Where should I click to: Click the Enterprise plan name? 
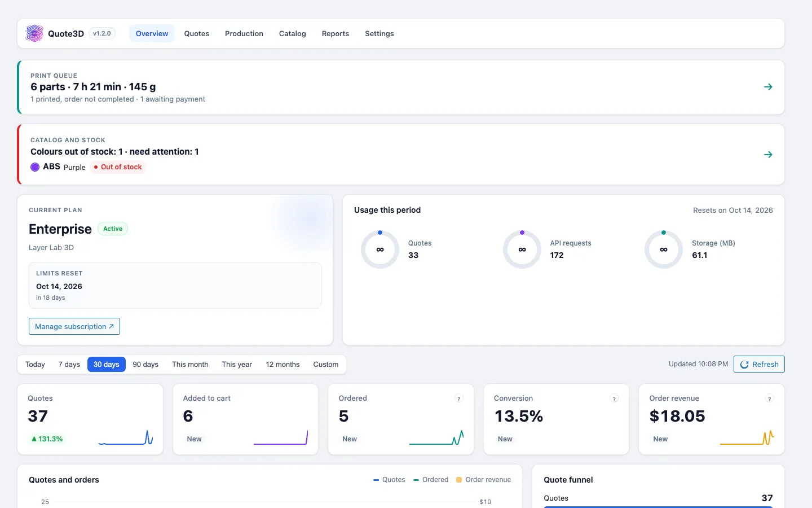point(60,229)
